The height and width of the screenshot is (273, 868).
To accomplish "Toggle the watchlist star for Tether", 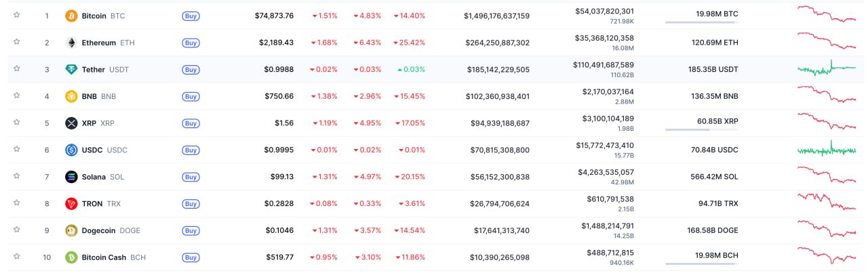I will pyautogui.click(x=17, y=68).
